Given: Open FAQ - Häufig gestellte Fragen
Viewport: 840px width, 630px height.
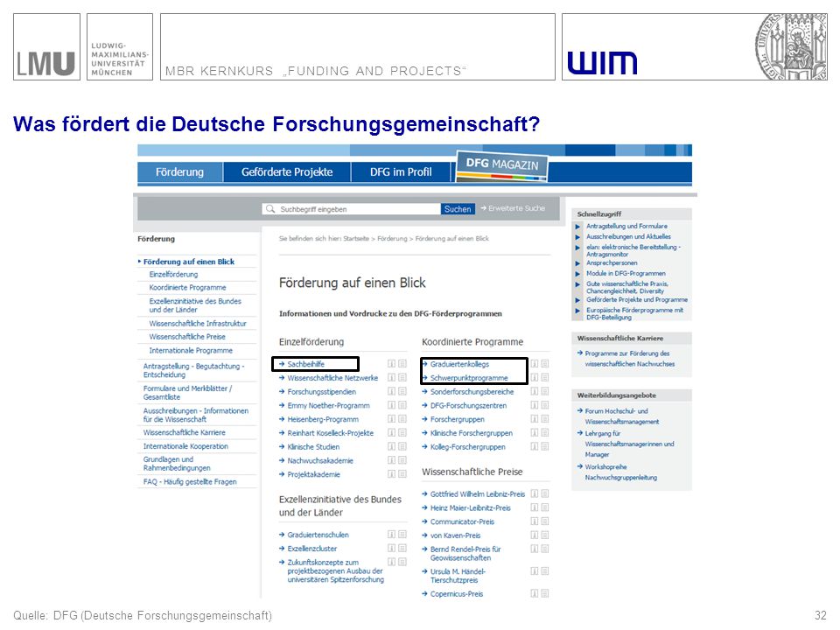Looking at the screenshot, I should click(x=190, y=481).
